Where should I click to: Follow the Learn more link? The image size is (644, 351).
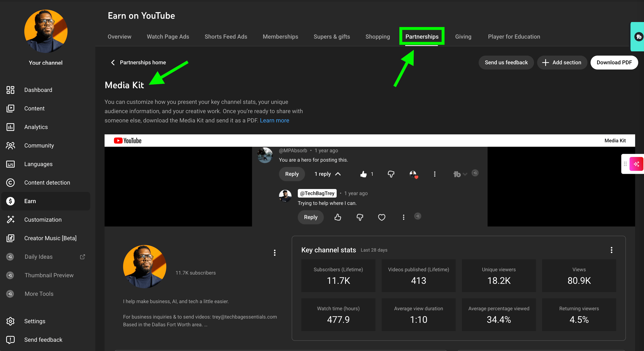coord(274,120)
